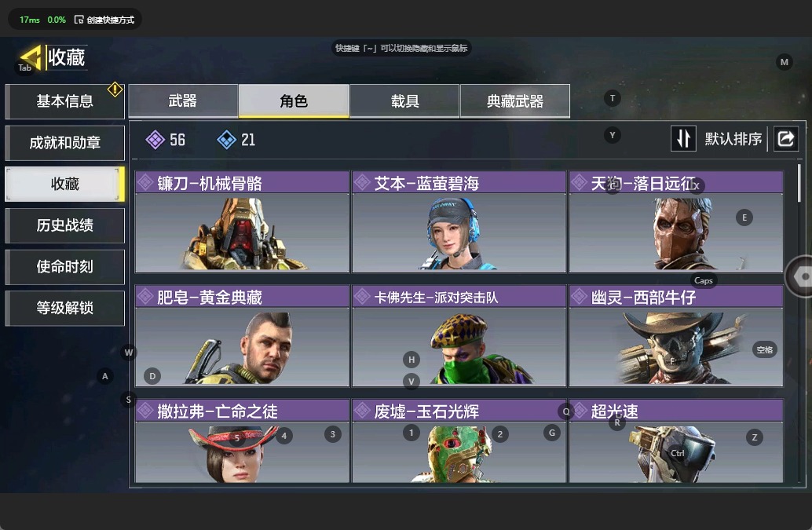This screenshot has width=812, height=530.
Task: Click the blue diamond rare counter 21
Action: [236, 140]
